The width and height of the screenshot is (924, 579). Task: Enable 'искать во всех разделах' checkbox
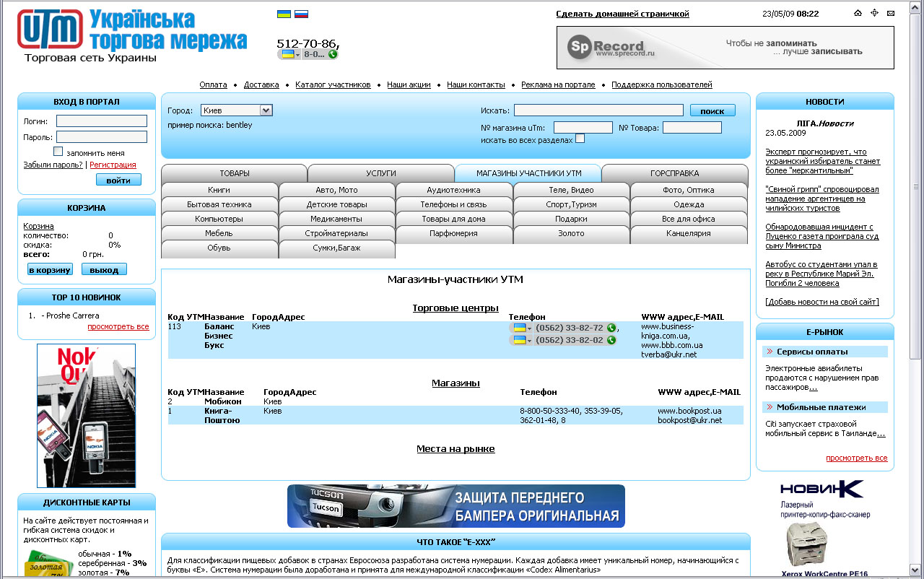580,139
